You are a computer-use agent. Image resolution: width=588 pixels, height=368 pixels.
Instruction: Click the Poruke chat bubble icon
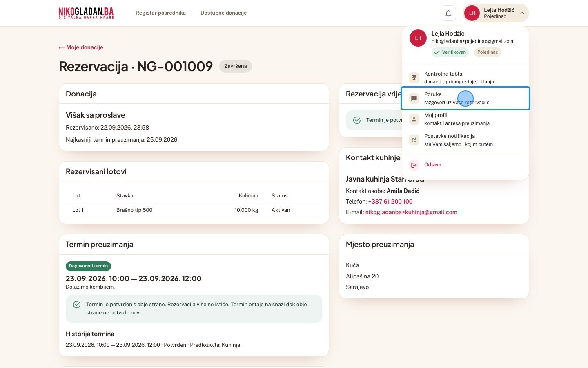click(x=414, y=98)
